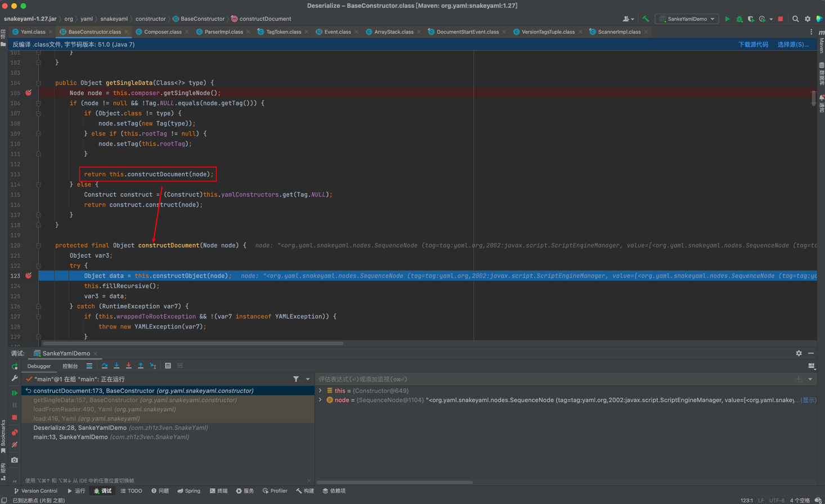Click the Run to Cursor icon
The image size is (825, 504).
(x=153, y=366)
